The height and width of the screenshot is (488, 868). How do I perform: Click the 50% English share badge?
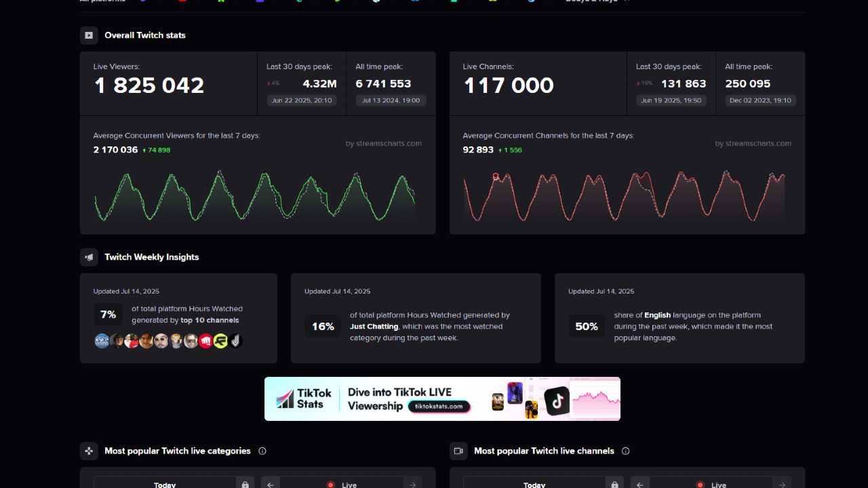click(587, 326)
